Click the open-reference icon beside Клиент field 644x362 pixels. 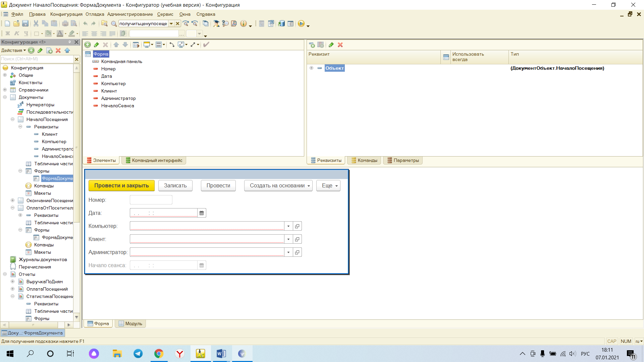[x=297, y=239]
